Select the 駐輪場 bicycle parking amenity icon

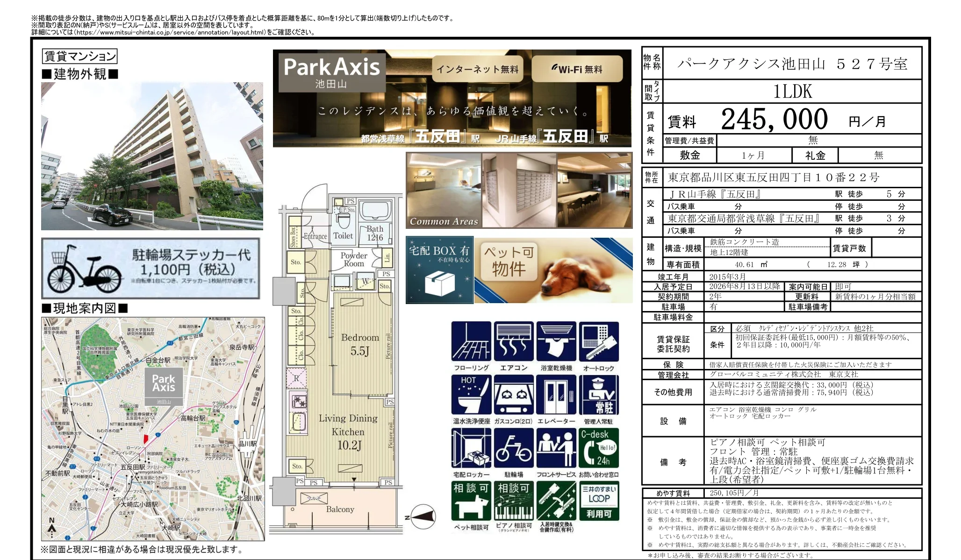[x=514, y=448]
